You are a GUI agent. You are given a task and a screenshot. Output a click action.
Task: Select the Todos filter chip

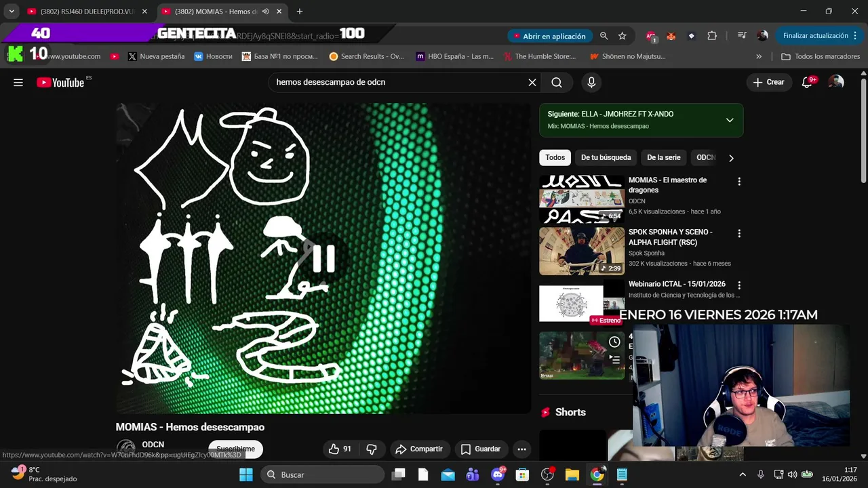click(555, 157)
